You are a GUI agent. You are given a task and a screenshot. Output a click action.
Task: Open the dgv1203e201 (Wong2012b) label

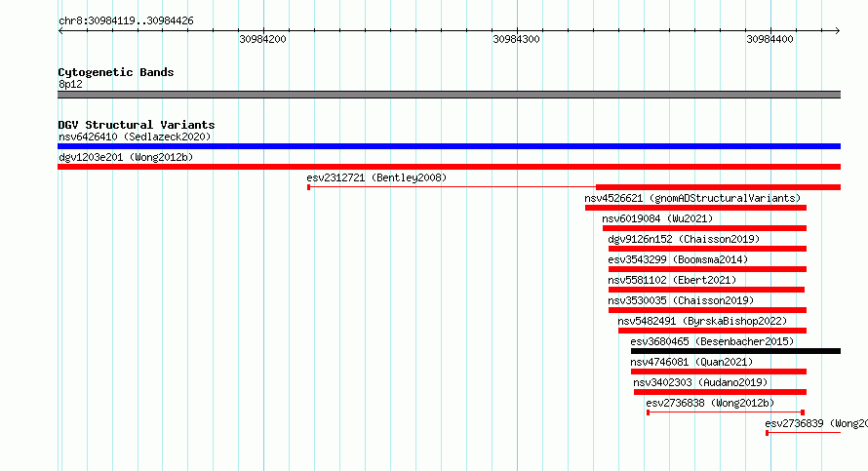pos(126,157)
